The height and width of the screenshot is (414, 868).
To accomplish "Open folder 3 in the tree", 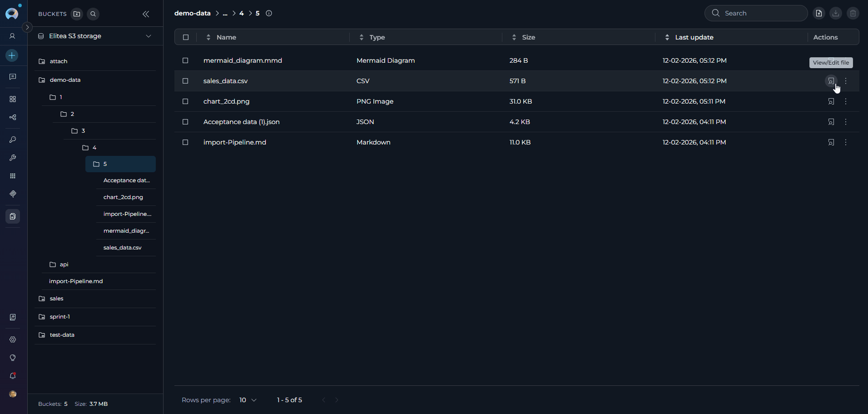I will 110,131.
